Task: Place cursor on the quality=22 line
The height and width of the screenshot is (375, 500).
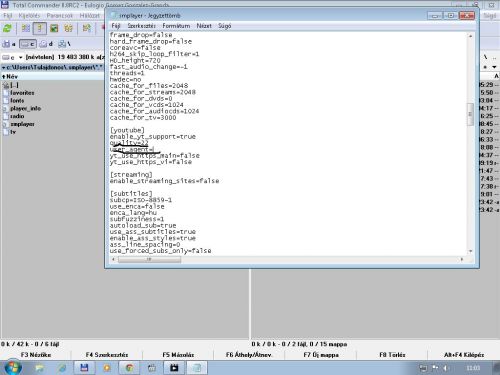Action: pos(129,143)
